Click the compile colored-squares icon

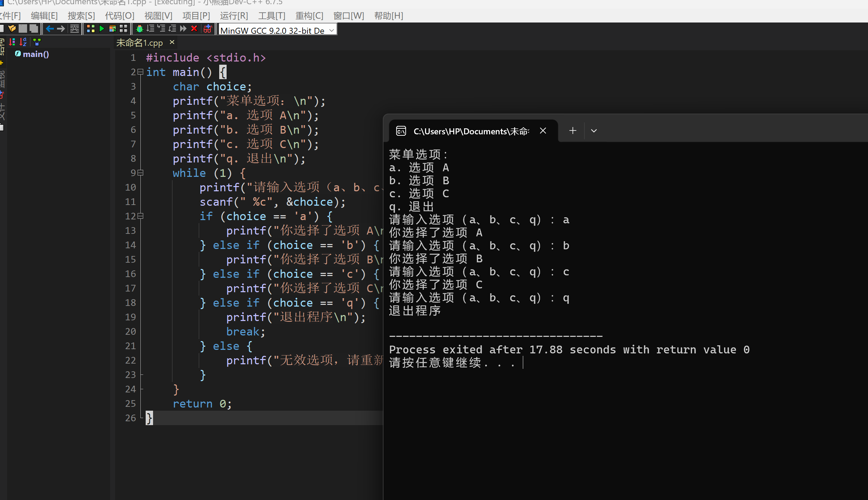click(91, 29)
